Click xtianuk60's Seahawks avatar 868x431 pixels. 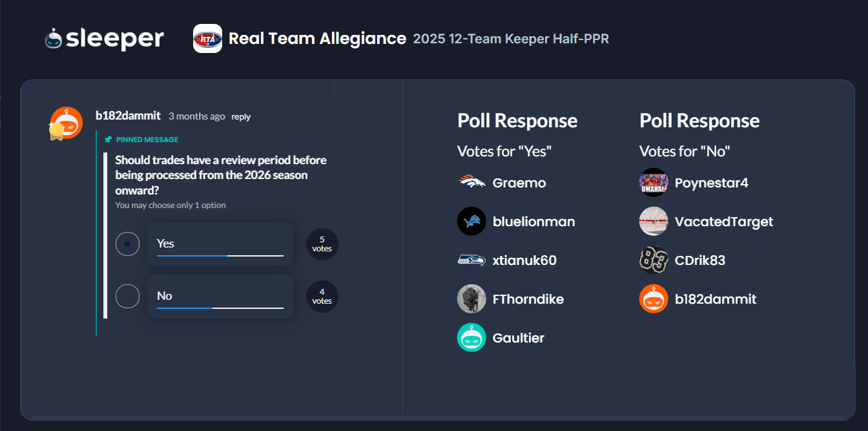[471, 260]
